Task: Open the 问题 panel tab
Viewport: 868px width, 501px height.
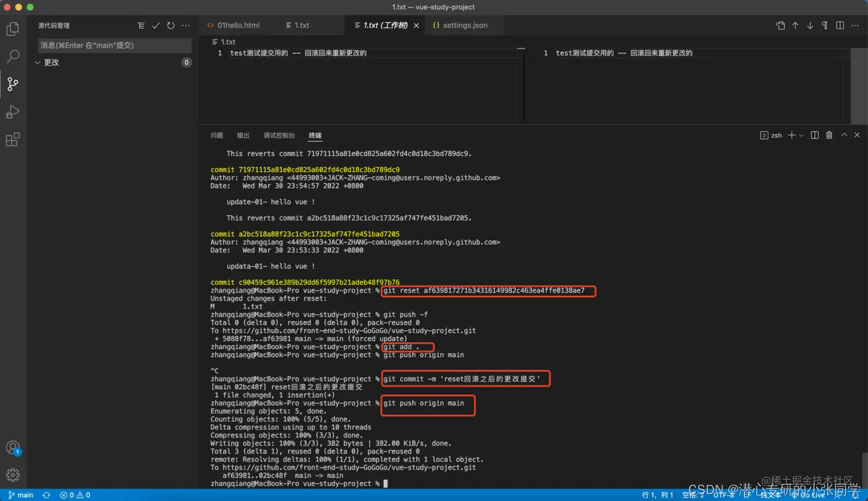Action: pos(216,136)
